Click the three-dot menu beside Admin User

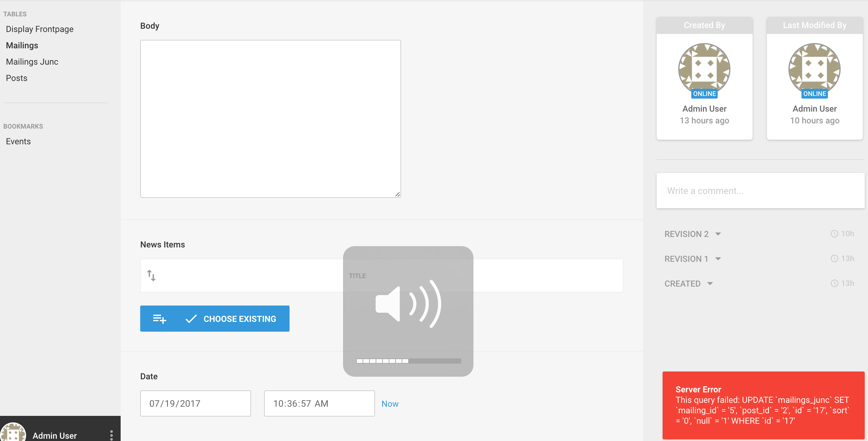pyautogui.click(x=112, y=435)
